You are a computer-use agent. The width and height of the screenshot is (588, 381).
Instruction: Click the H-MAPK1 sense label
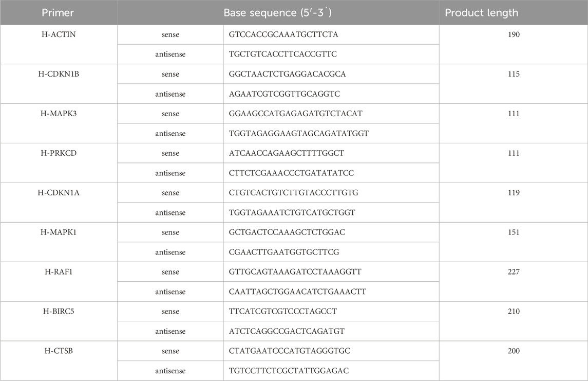[x=170, y=232]
